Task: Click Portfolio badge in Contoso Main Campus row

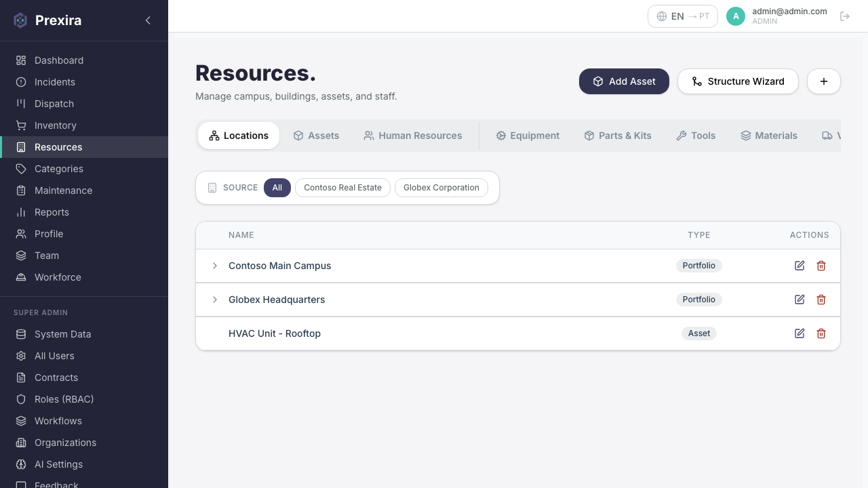Action: [x=699, y=266]
